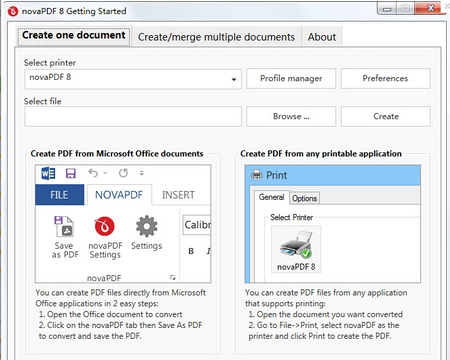This screenshot has width=450, height=360.
Task: Click the Browse button
Action: (291, 117)
